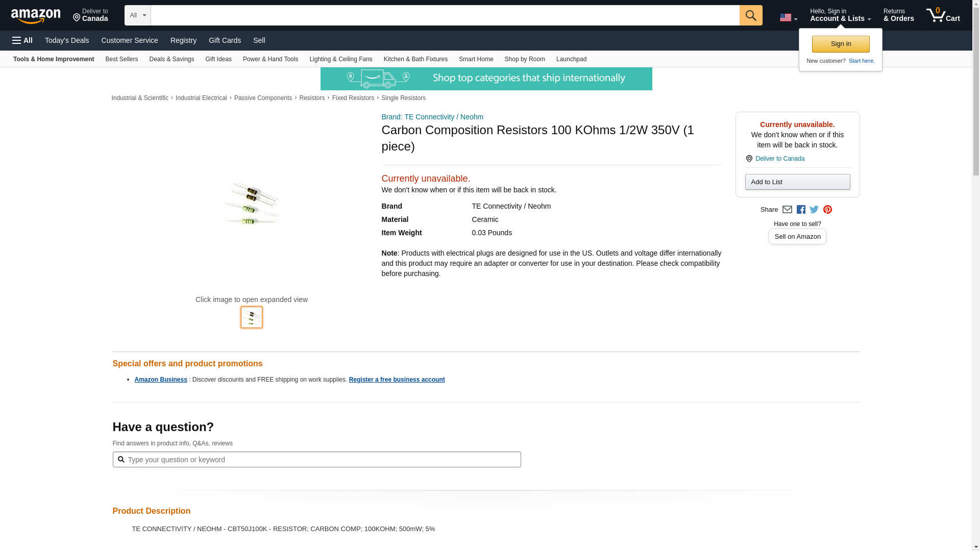Image resolution: width=980 pixels, height=551 pixels.
Task: Expand the search category All dropdown
Action: (x=137, y=15)
